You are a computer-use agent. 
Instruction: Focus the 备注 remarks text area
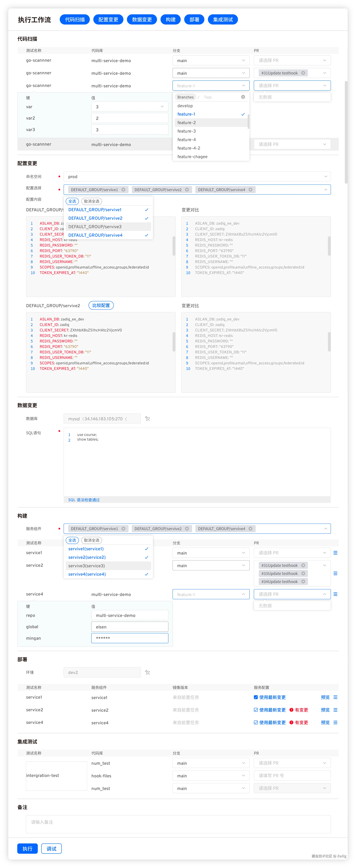178,824
